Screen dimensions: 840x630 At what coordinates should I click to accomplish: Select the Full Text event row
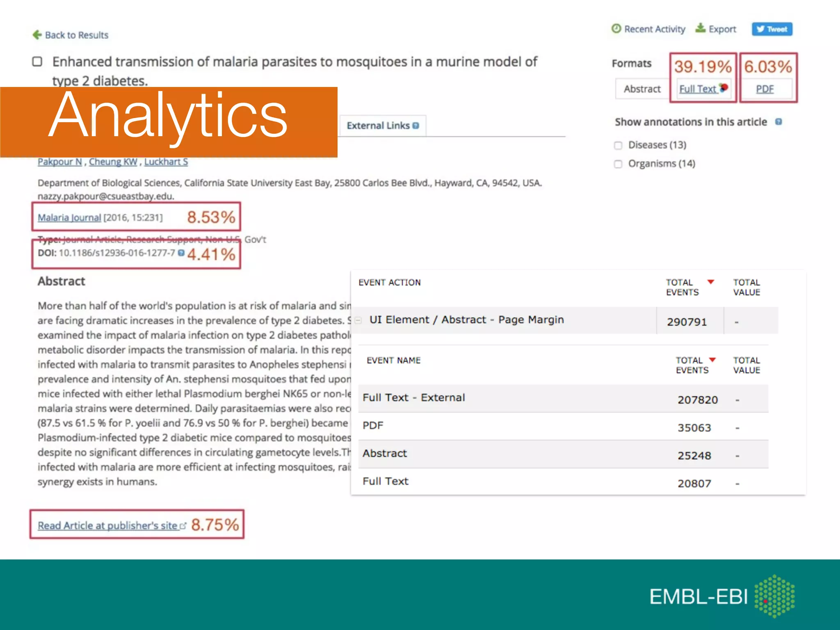coord(563,482)
